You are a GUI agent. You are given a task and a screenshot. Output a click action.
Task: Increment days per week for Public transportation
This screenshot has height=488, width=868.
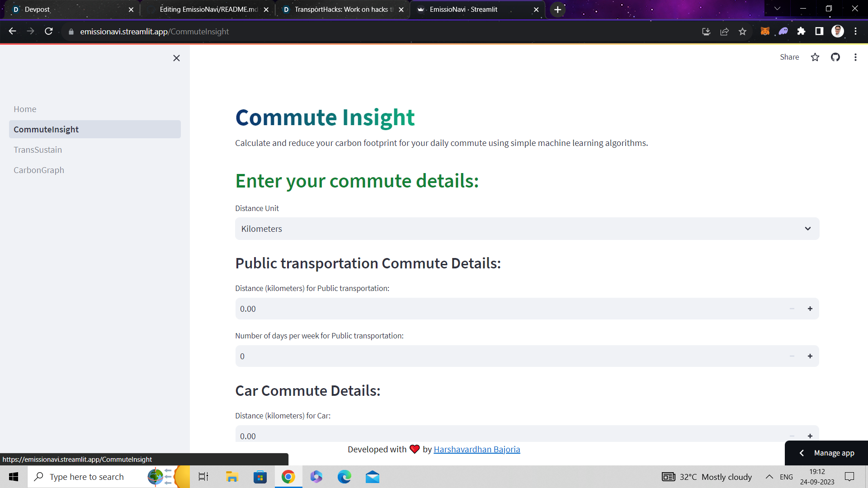pos(810,356)
